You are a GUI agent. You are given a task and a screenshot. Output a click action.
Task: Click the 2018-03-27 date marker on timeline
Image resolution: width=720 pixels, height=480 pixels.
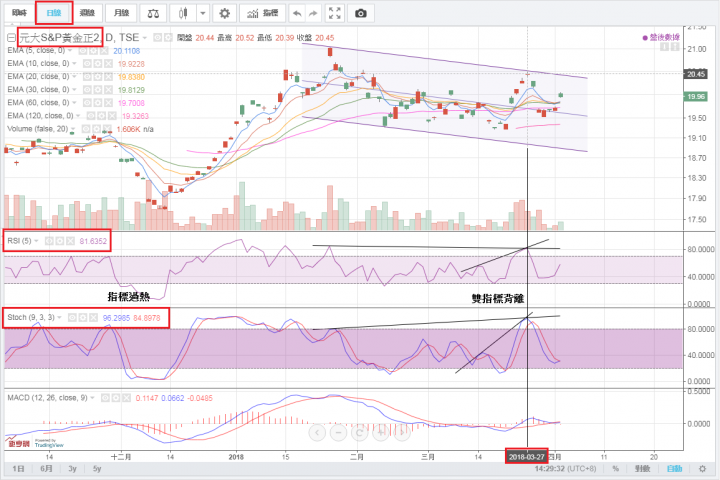(527, 454)
